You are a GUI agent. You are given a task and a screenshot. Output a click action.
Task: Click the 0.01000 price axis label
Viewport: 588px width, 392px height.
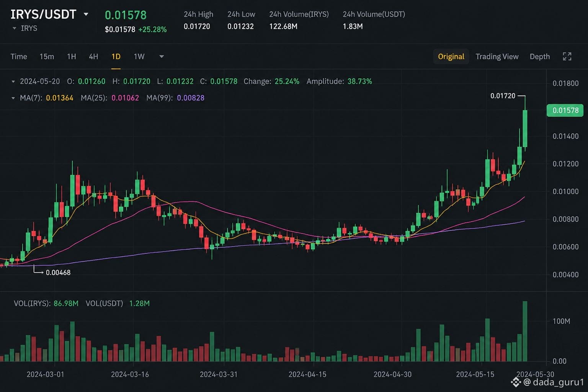coord(565,191)
